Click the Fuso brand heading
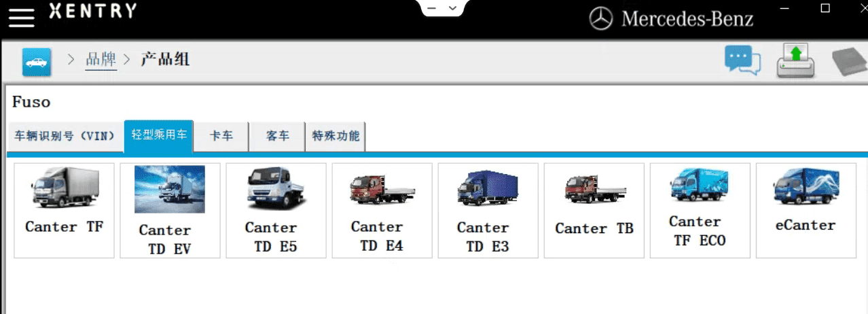Viewport: 868px width, 314px height. coord(31,103)
